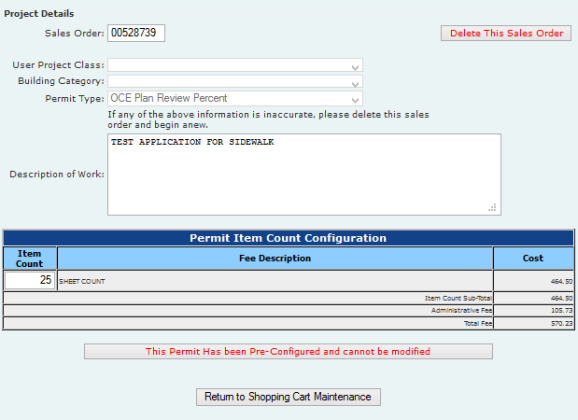This screenshot has width=578, height=420.
Task: Expand the Building Category dropdown
Action: point(235,81)
